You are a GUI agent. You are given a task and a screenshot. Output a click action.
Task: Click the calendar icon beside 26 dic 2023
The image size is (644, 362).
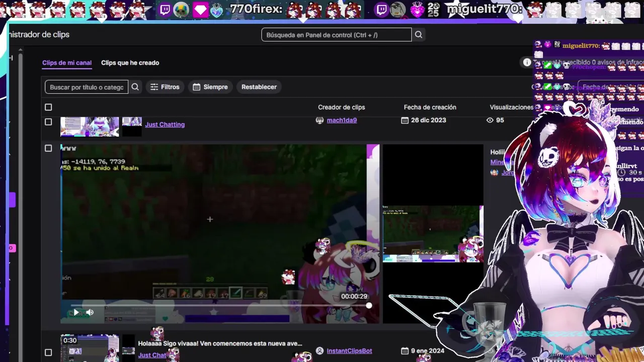(405, 120)
